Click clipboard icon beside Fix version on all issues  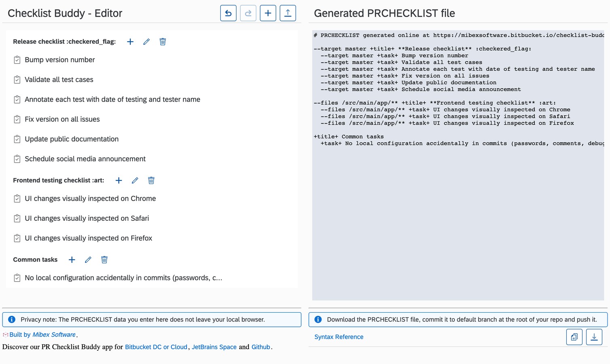pos(17,119)
